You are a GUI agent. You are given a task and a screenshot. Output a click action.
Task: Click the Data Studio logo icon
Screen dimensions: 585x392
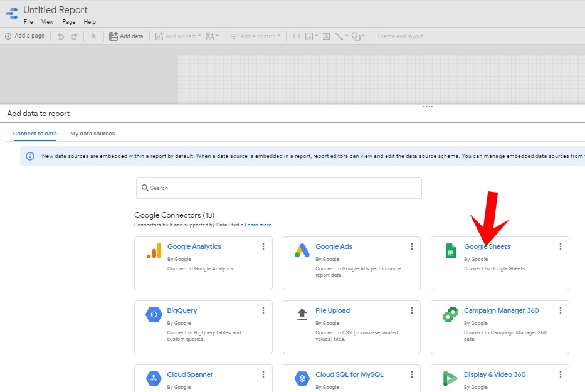click(x=11, y=13)
